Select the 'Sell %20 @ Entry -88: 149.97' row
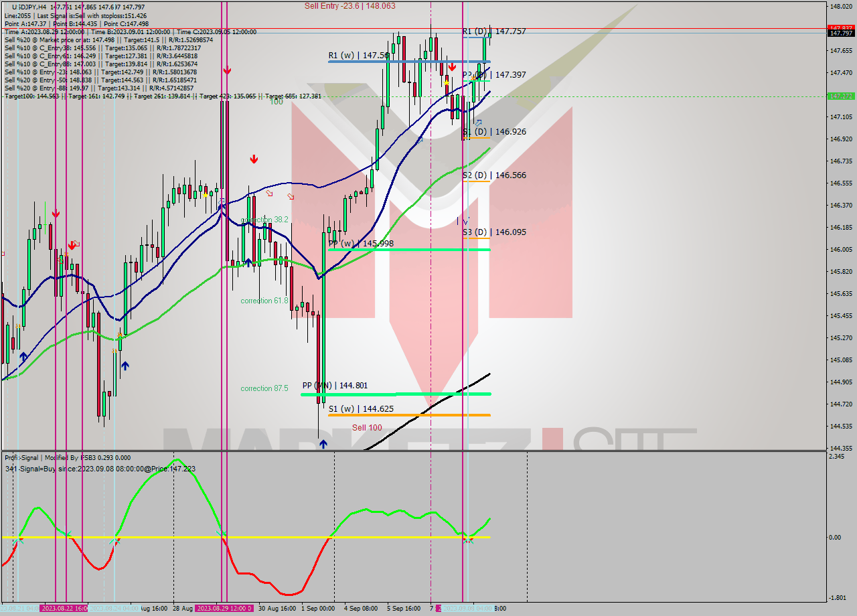 pos(98,88)
